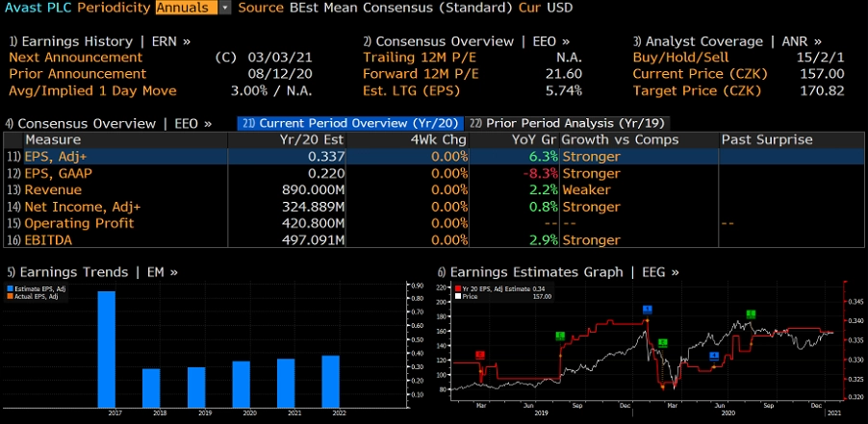
Task: Click the BEst Mean Consensus (Standard) source
Action: 402,8
